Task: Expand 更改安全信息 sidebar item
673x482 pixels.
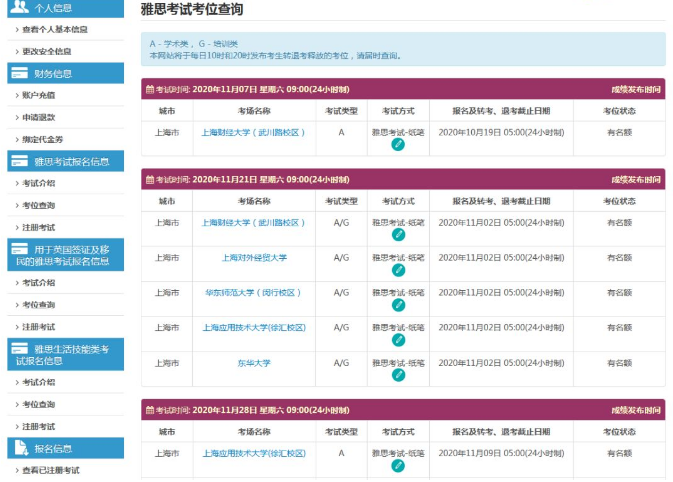Action: (x=46, y=51)
